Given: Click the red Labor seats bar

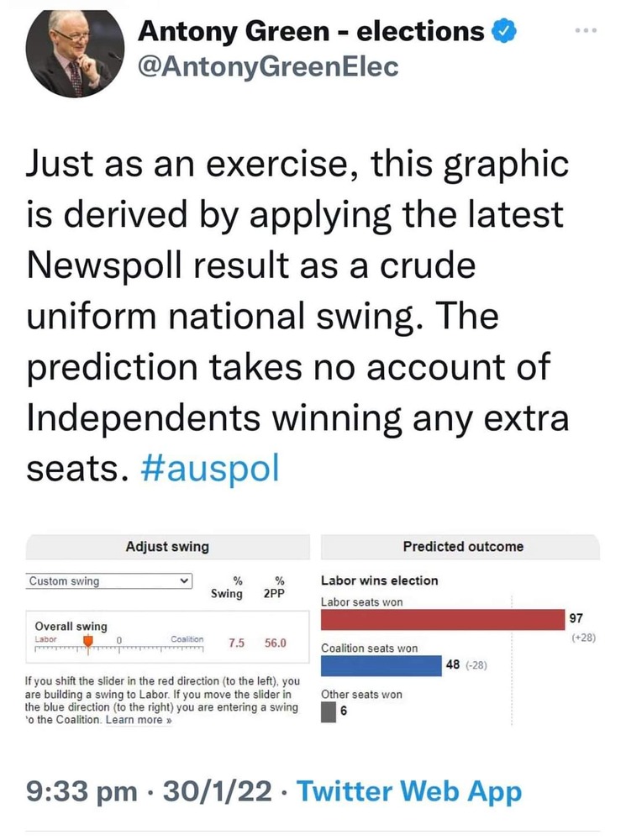Looking at the screenshot, I should pyautogui.click(x=443, y=620).
